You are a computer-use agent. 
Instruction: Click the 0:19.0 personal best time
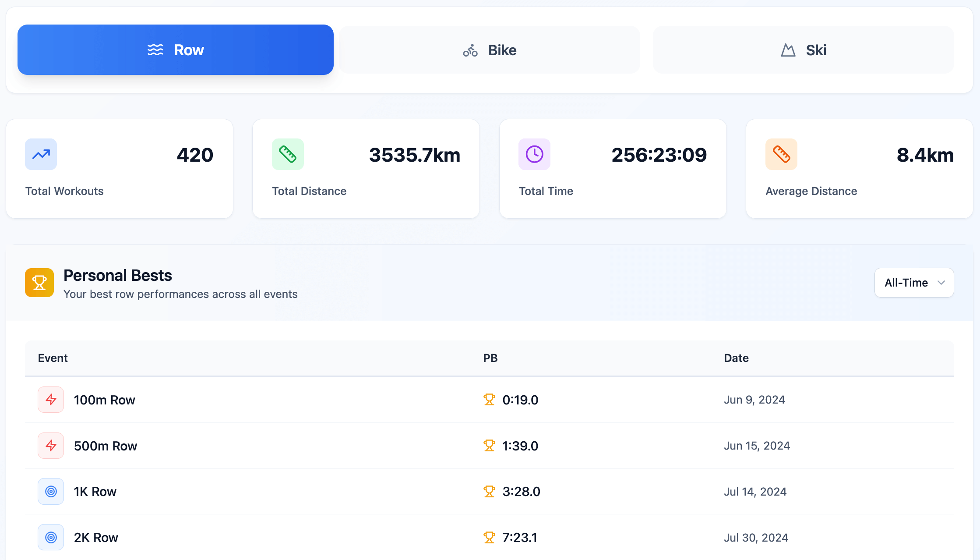pos(520,400)
